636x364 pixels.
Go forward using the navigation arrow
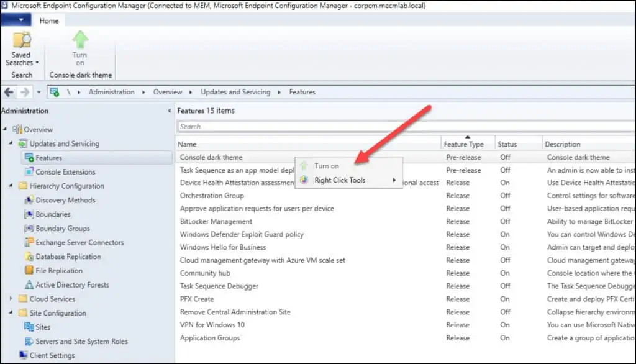[25, 93]
